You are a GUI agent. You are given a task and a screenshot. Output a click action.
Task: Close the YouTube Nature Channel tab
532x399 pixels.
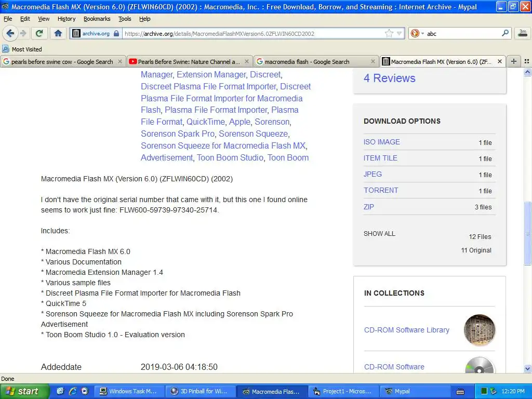coord(247,61)
